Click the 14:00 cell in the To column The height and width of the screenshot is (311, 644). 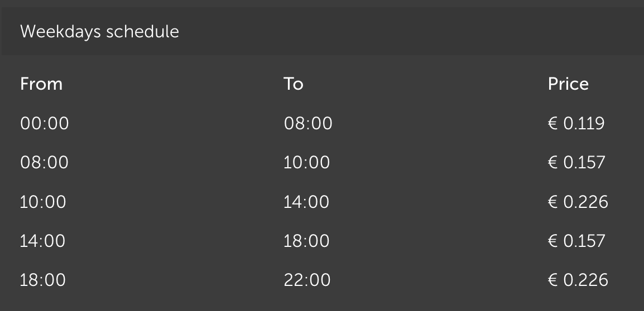pyautogui.click(x=307, y=202)
